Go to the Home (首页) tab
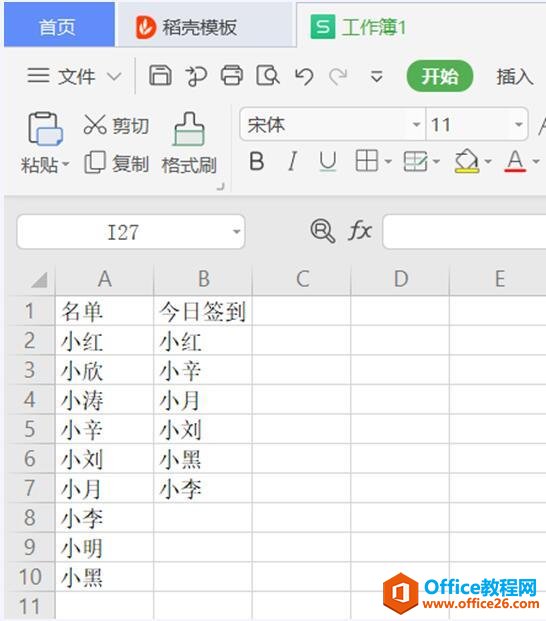The image size is (546, 621). click(59, 25)
